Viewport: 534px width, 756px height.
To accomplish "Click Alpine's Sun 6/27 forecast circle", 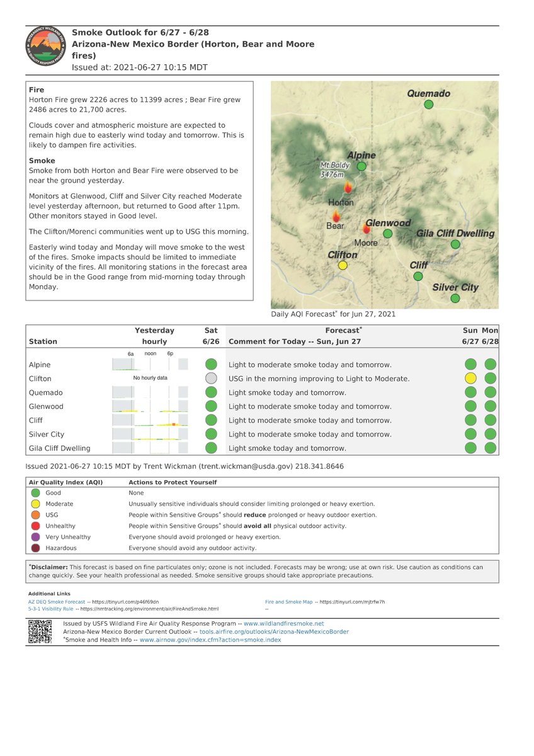I will coord(470,364).
